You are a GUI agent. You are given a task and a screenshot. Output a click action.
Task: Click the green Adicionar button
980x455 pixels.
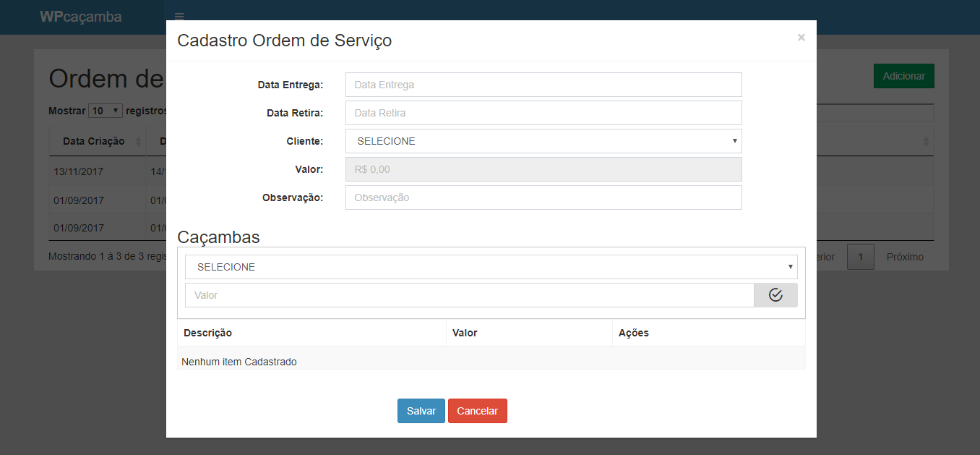[x=903, y=76]
